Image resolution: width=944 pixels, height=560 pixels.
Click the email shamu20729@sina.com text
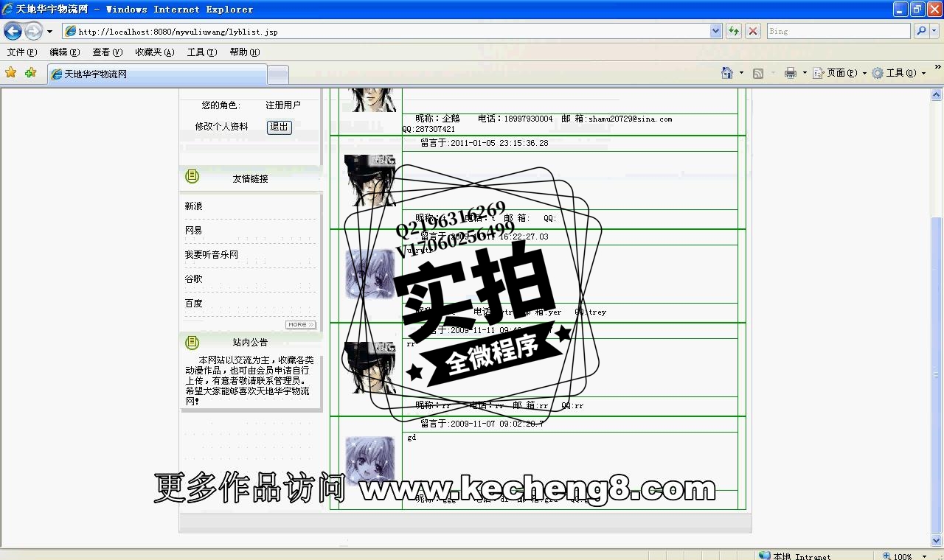630,119
